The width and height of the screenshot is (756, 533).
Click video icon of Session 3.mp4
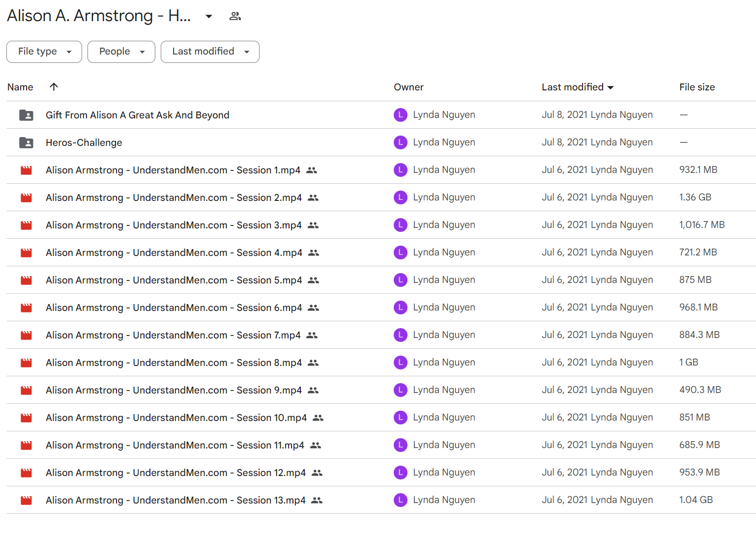26,225
